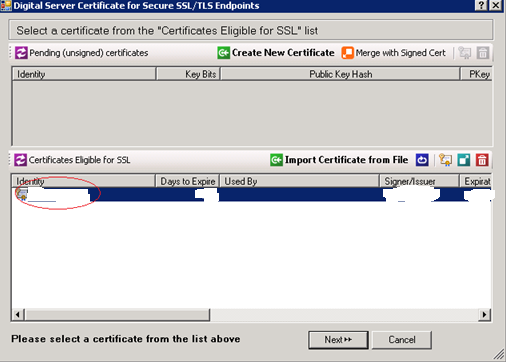The image size is (510, 362).
Task: Click Merge with Signed Cert
Action: (394, 53)
